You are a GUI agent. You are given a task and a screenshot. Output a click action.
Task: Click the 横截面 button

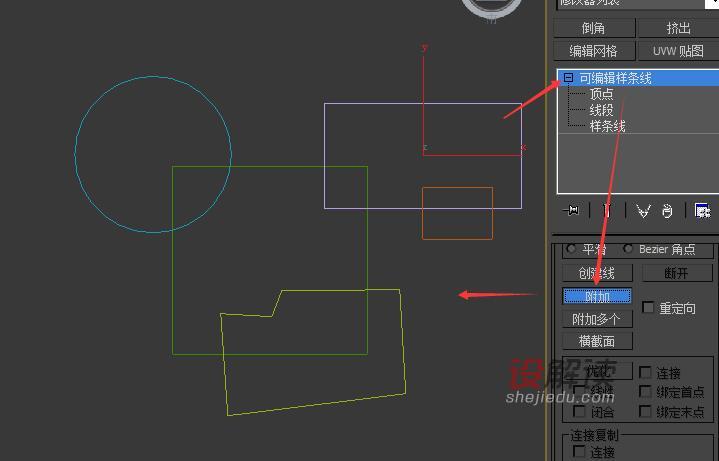597,341
